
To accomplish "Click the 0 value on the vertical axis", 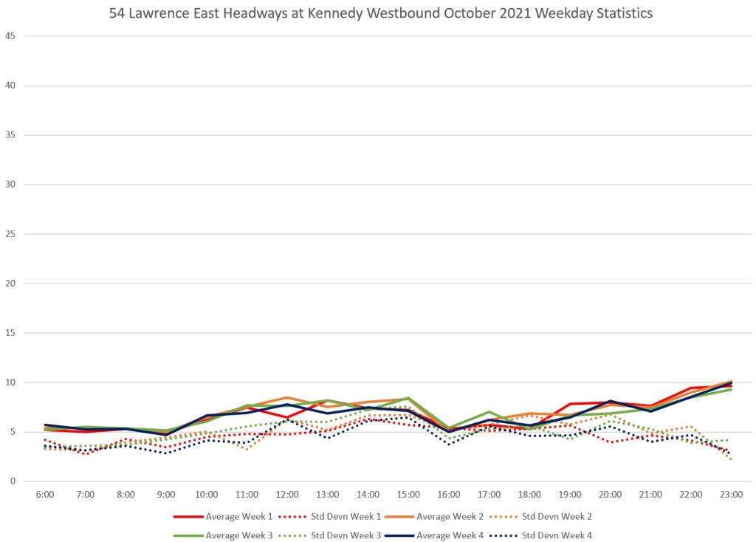I will [x=13, y=481].
